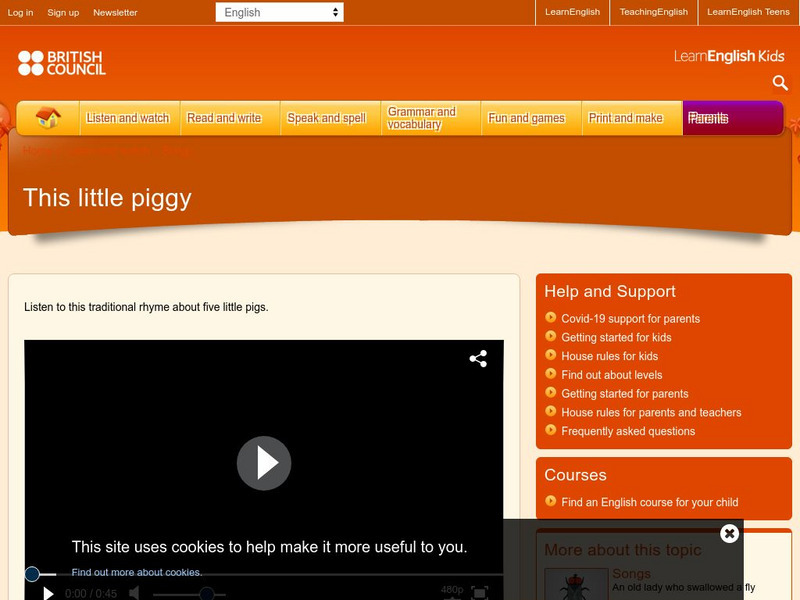The image size is (800, 600).
Task: Click bullet icon beside Frequently asked questions
Action: click(551, 430)
